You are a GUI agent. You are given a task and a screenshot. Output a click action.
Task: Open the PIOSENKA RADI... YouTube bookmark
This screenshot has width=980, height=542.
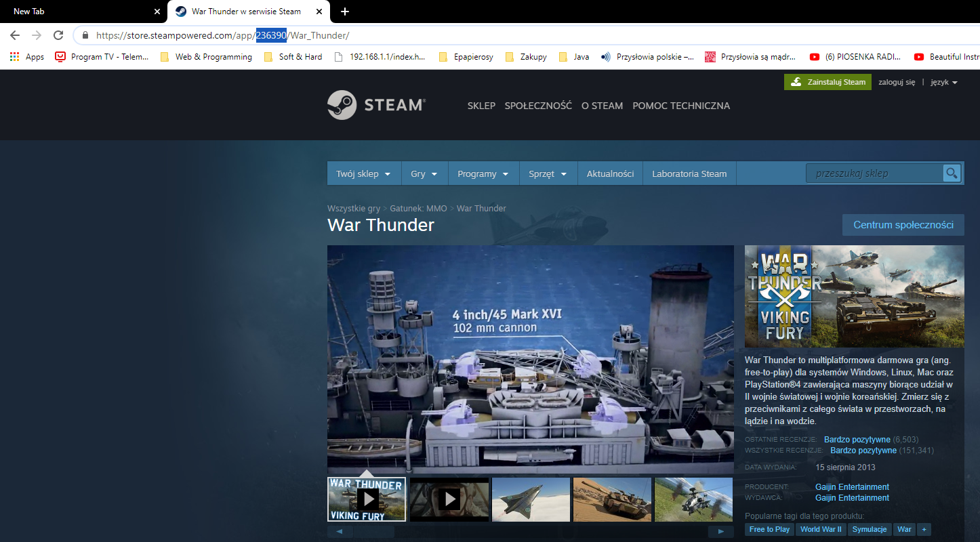(x=855, y=57)
